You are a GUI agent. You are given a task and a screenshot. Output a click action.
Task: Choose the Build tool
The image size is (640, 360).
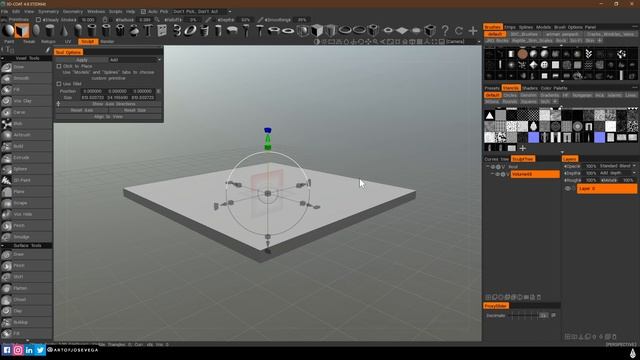click(x=26, y=146)
